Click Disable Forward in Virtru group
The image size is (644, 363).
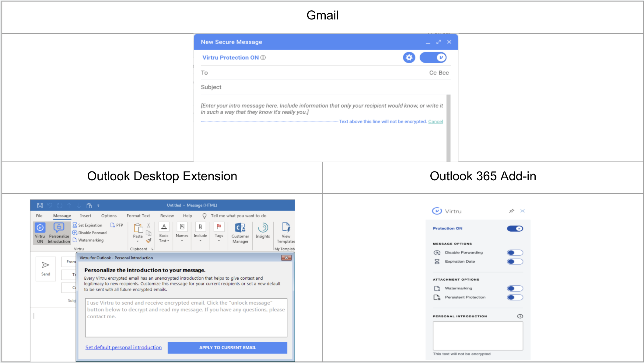pos(89,233)
